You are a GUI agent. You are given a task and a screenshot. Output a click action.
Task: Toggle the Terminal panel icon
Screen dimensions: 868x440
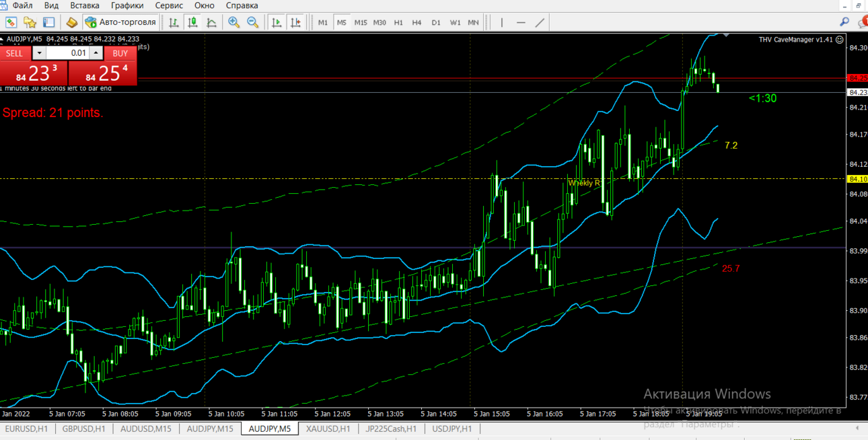48,22
